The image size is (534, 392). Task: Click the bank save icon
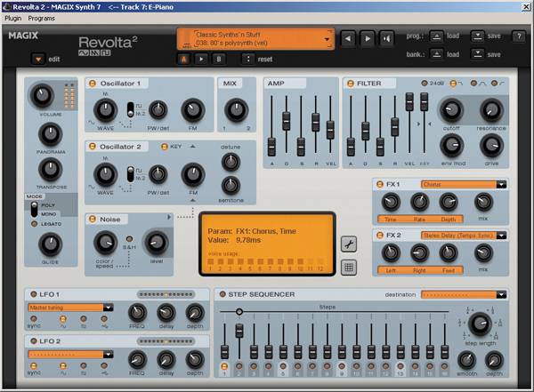point(477,54)
